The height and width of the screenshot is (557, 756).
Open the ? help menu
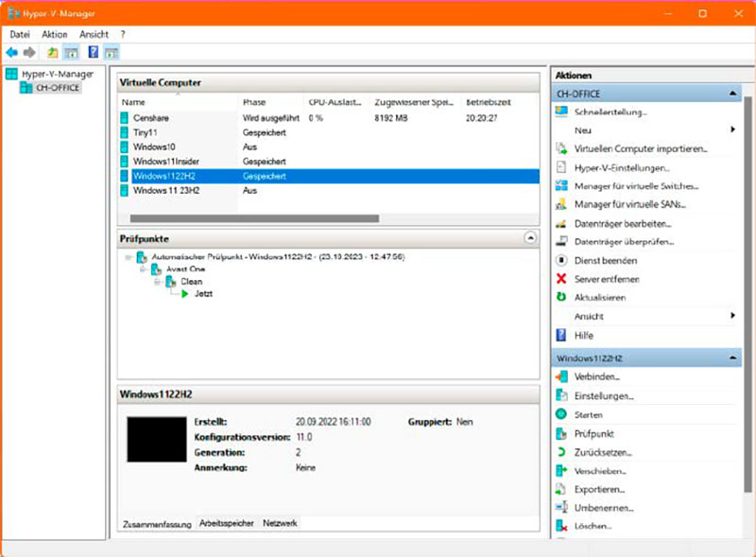(123, 34)
